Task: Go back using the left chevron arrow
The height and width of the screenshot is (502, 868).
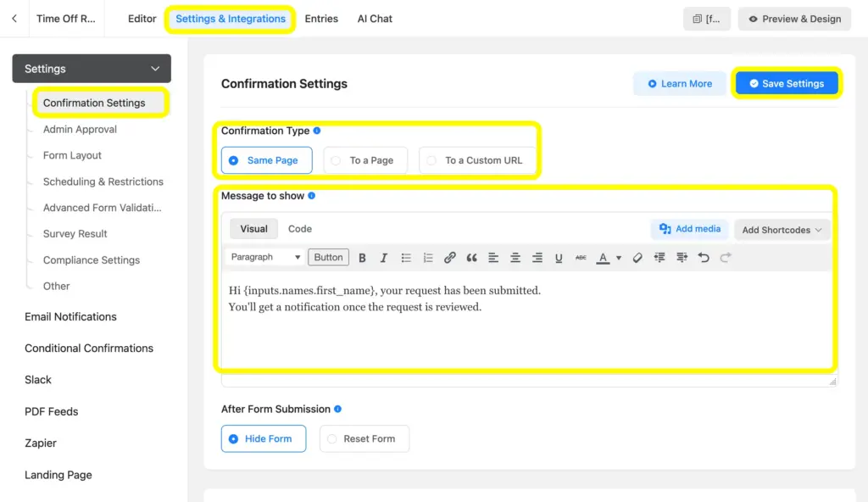Action: (x=14, y=19)
